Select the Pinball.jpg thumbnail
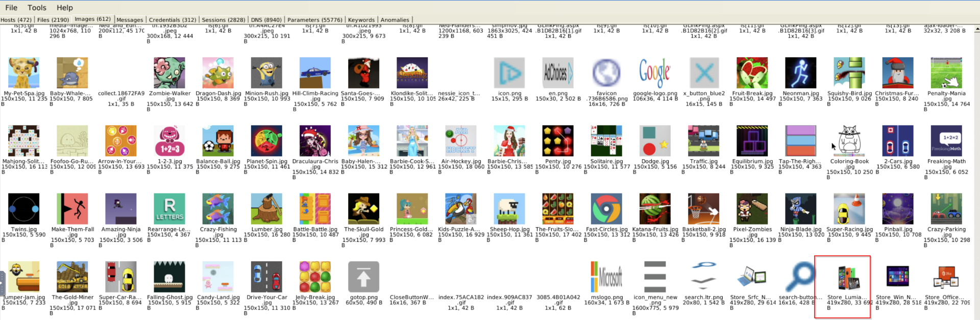This screenshot has height=320, width=980. coord(897,209)
